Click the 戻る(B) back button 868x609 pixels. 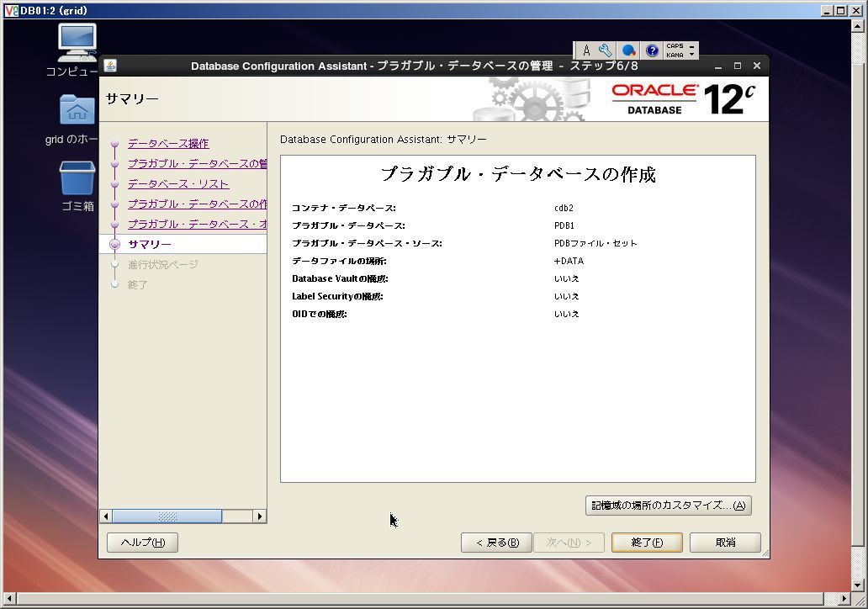[496, 542]
